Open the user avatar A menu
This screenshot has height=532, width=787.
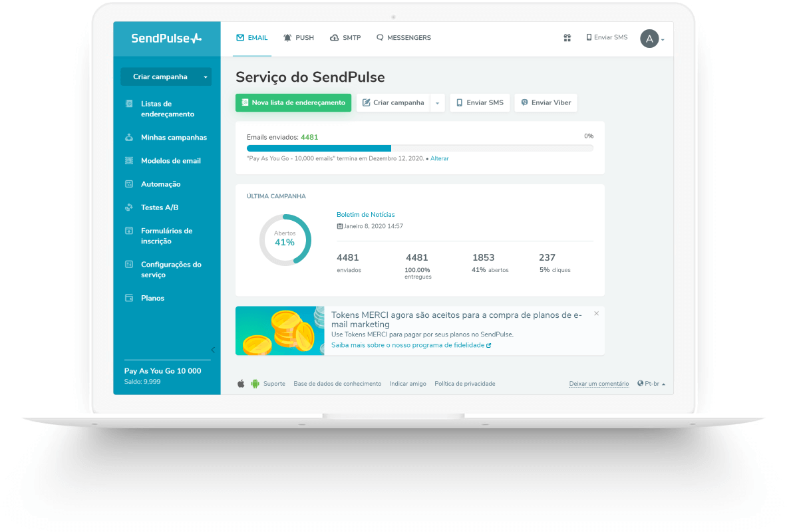pyautogui.click(x=651, y=39)
